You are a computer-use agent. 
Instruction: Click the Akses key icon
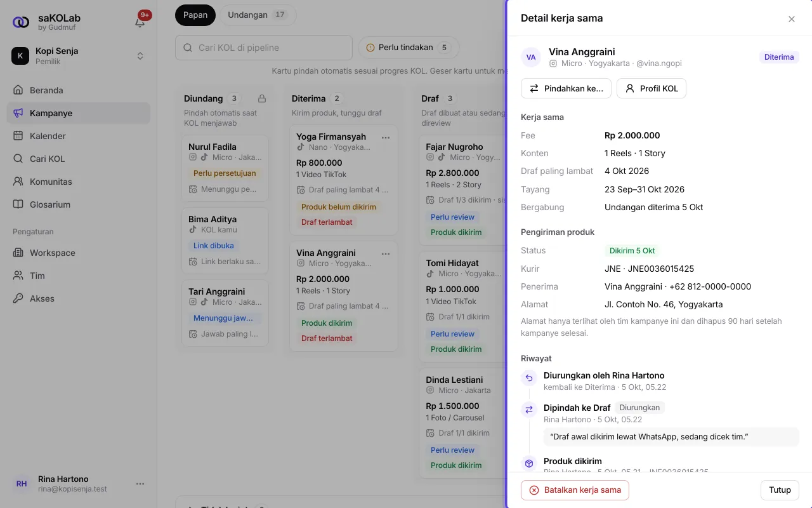[18, 298]
